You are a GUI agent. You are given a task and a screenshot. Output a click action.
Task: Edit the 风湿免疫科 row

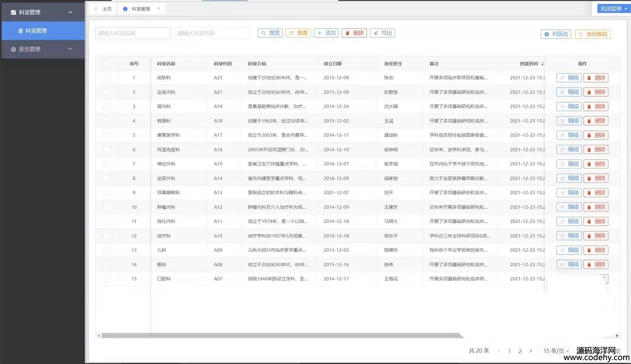coord(569,149)
